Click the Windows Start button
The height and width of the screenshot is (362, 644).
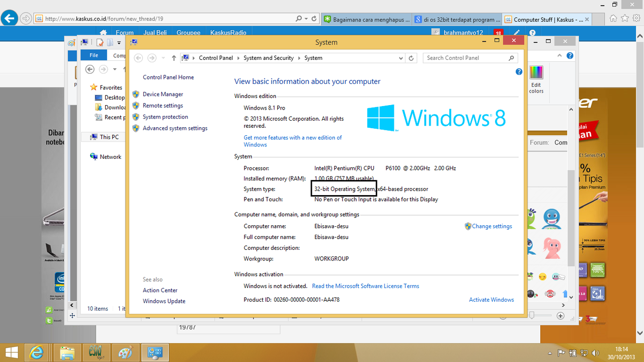point(12,352)
